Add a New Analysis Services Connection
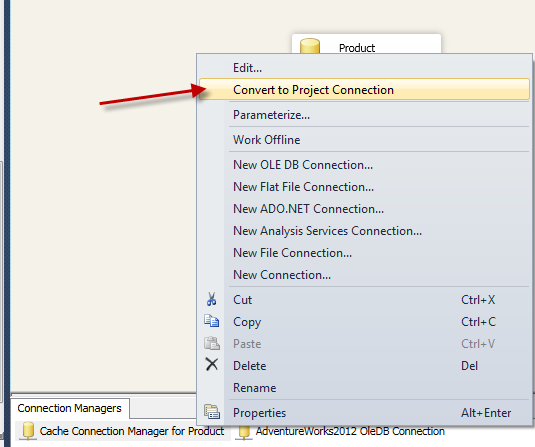The height and width of the screenshot is (447, 535). click(x=364, y=231)
